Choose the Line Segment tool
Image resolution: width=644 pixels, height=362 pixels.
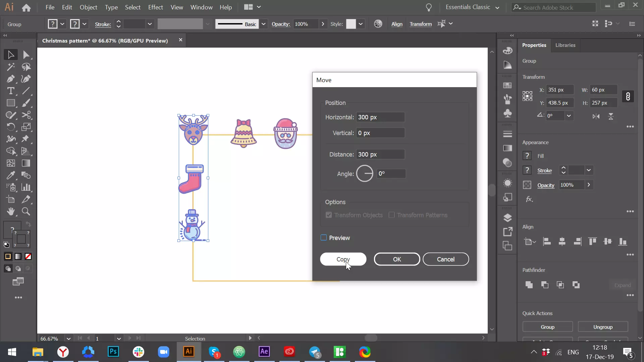coord(26,91)
